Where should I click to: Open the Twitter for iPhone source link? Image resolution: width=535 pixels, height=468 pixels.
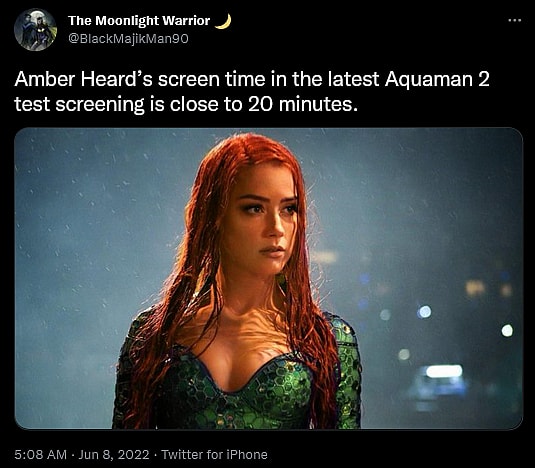(214, 454)
